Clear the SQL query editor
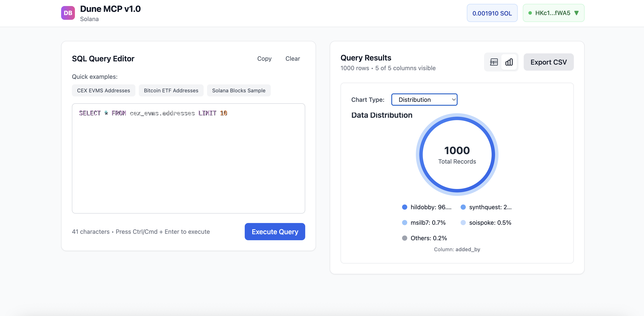This screenshot has width=644, height=316. (x=293, y=59)
